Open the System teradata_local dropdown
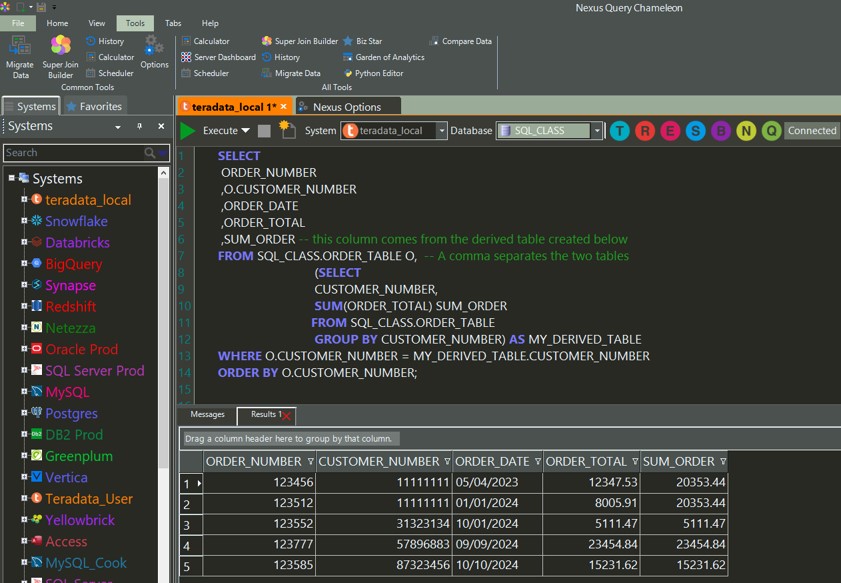 coord(442,131)
